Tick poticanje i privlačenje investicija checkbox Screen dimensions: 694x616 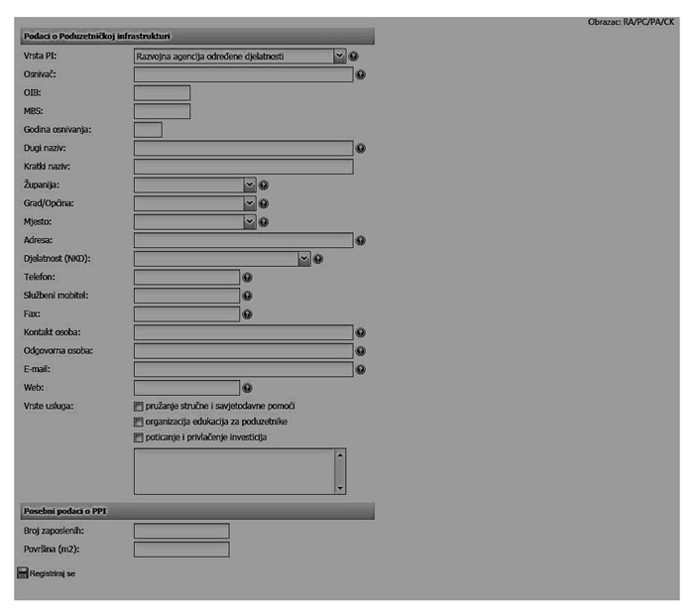pyautogui.click(x=138, y=437)
